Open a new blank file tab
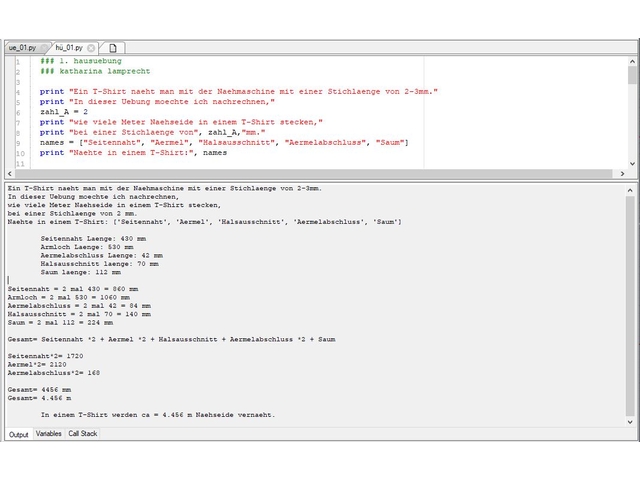This screenshot has width=640, height=480. [x=113, y=48]
